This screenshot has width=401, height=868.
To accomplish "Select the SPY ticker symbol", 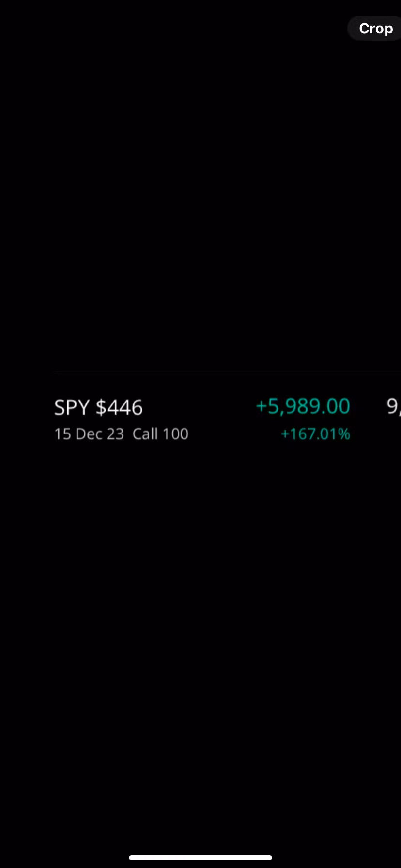I will click(72, 407).
